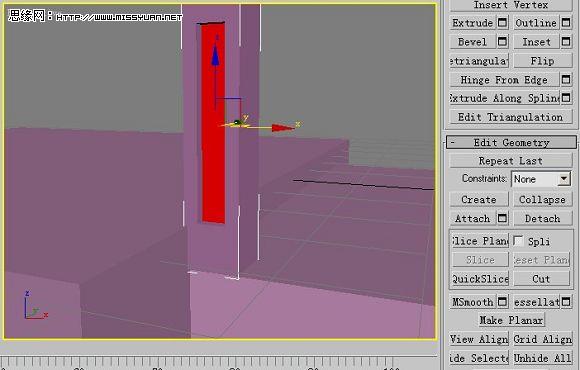
Task: Open Tessellate settings dialog box
Action: pos(566,302)
